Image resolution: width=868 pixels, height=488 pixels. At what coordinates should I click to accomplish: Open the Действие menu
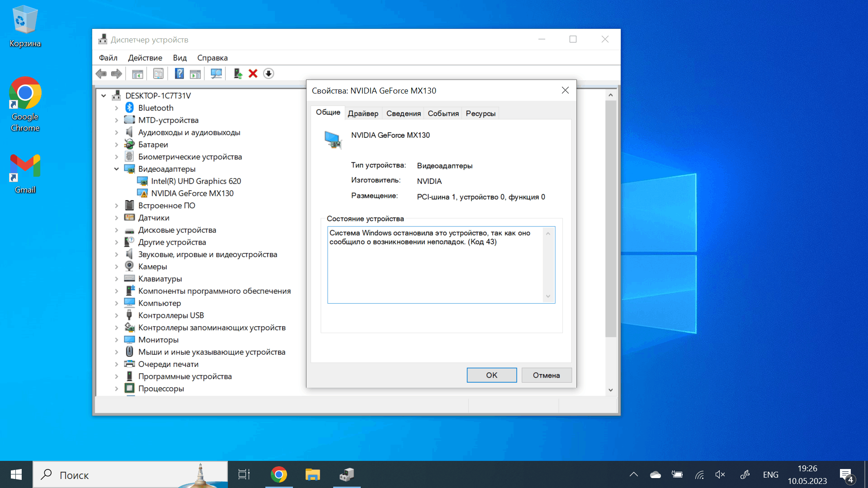pyautogui.click(x=145, y=58)
